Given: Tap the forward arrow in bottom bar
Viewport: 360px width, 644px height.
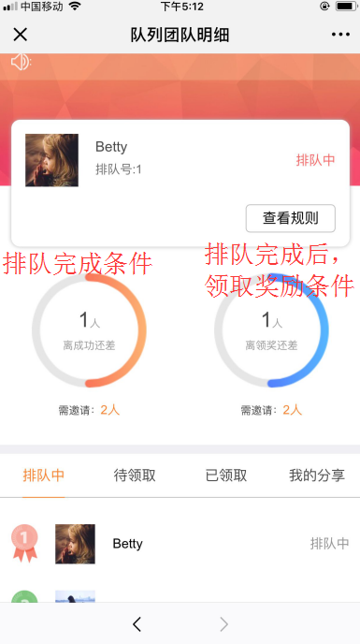Looking at the screenshot, I should coord(223,624).
